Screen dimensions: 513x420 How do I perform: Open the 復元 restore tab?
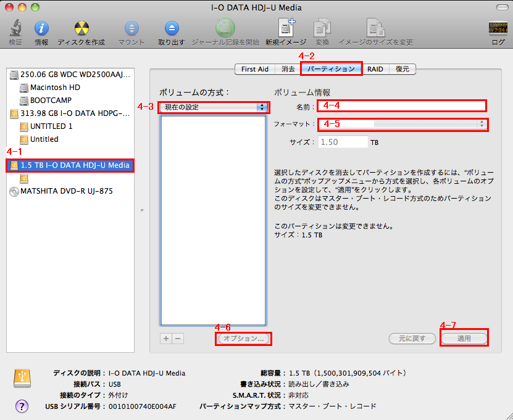click(402, 69)
